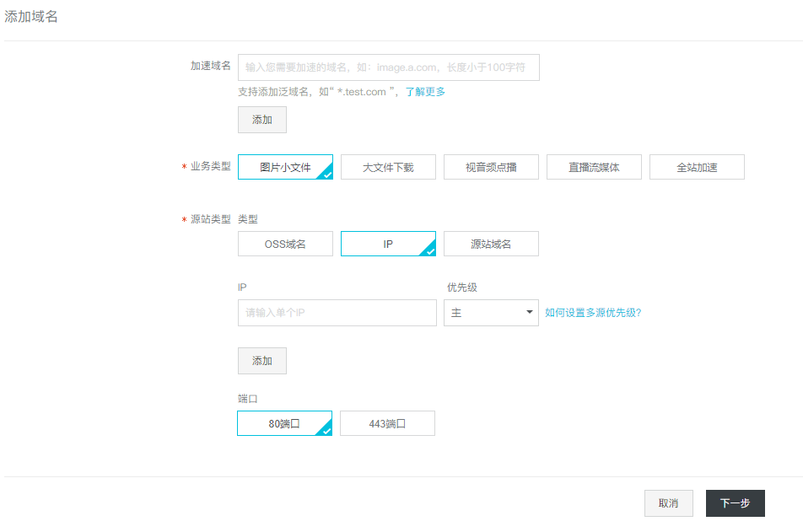803x532 pixels.
Task: Select IP as origin type
Action: click(x=388, y=244)
